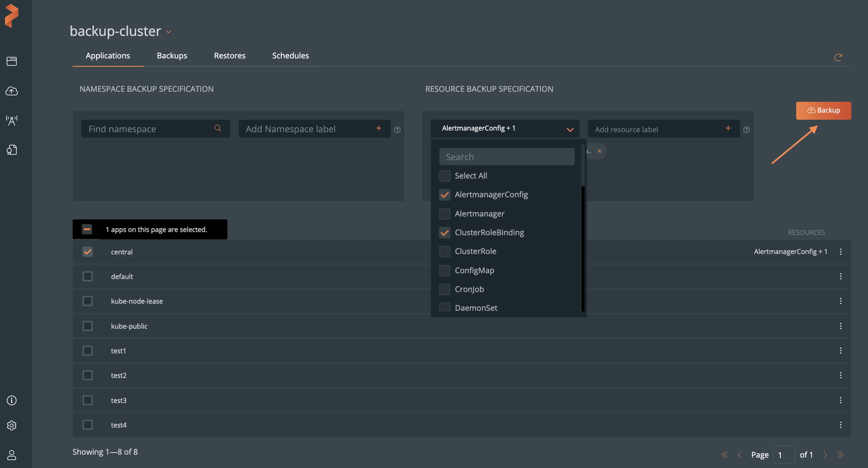Collapse the AlertmanagerConfig + 1 dropdown
Viewport: 868px width, 468px height.
coord(570,129)
